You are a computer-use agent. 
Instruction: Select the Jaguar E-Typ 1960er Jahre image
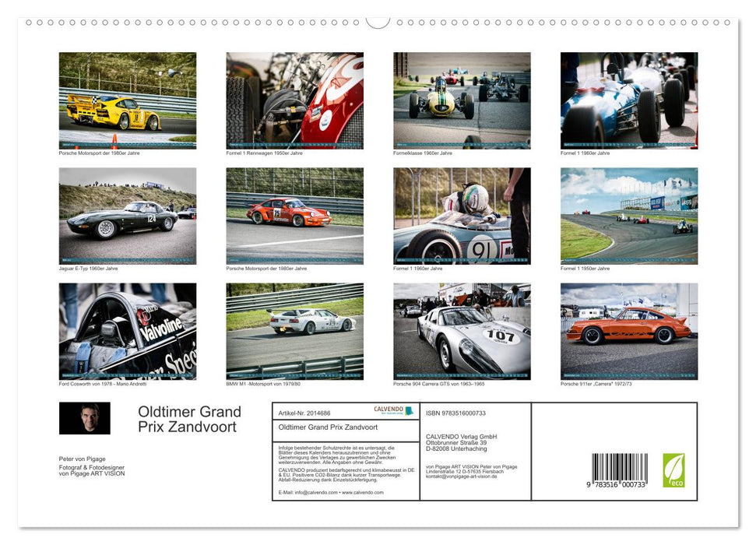(127, 216)
